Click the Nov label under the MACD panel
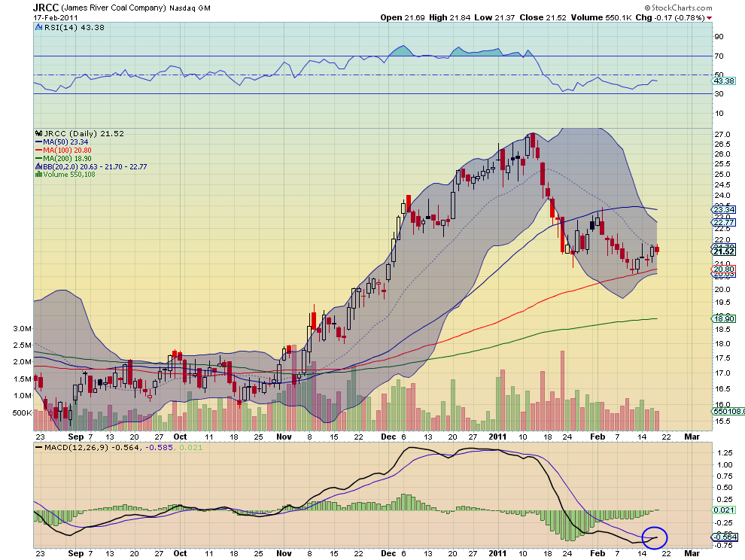The image size is (745, 560). [284, 553]
